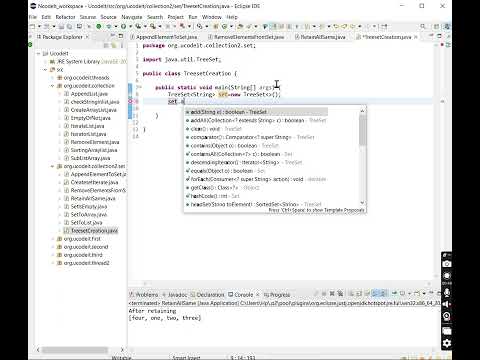
Task: Open the Window menu
Action: (212, 17)
